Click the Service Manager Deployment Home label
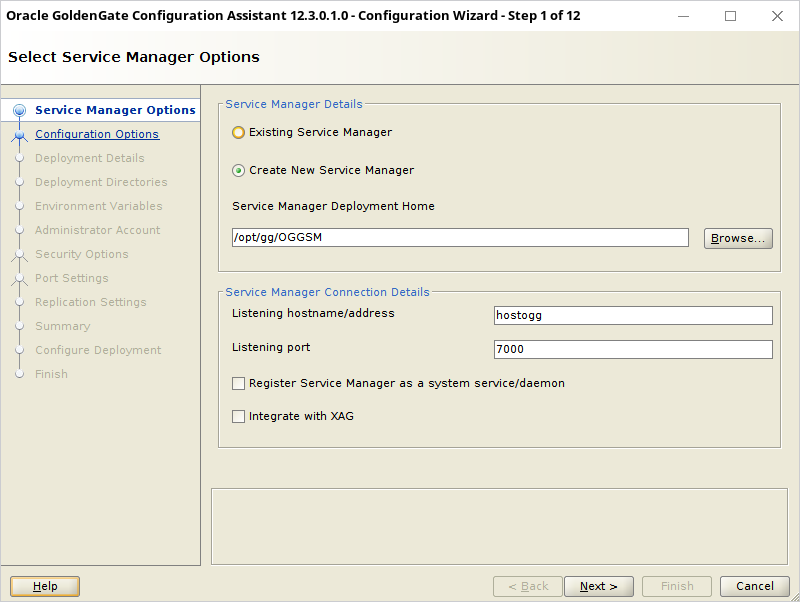The height and width of the screenshot is (602, 800). point(333,206)
